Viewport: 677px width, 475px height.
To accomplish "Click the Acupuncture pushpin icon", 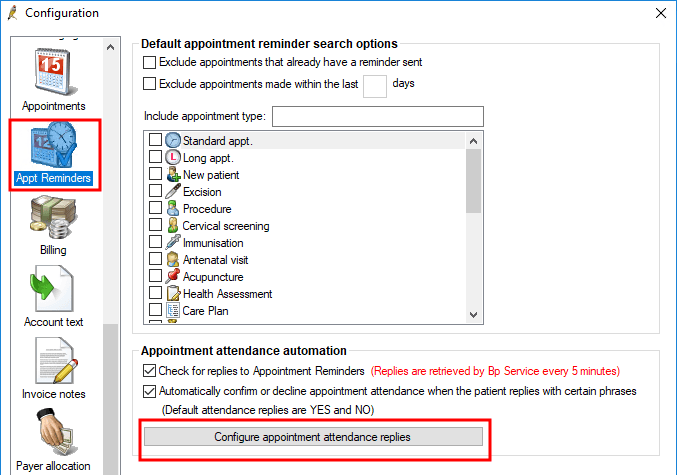I will pyautogui.click(x=173, y=276).
